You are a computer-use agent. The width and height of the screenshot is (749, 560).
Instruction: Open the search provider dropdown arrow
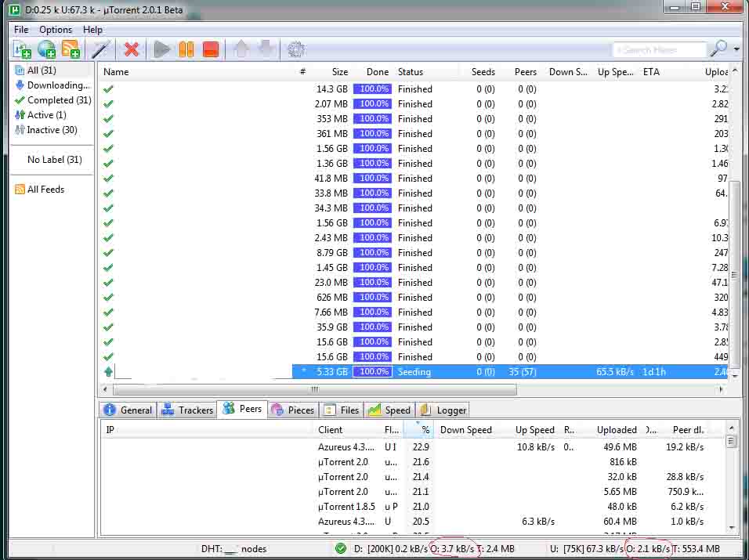pyautogui.click(x=736, y=49)
